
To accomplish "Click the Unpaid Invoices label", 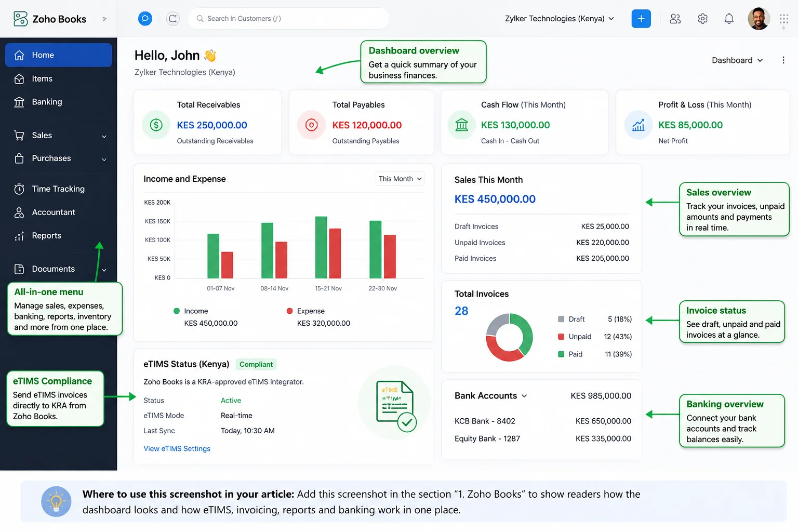I will tap(480, 243).
